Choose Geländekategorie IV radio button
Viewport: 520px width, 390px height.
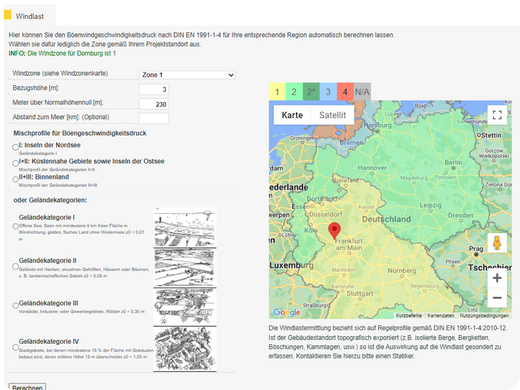(15, 347)
